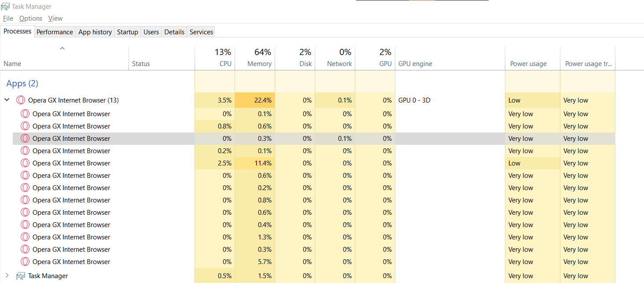Click Opera icon in the highlighted row
This screenshot has height=283, width=644.
[25, 139]
